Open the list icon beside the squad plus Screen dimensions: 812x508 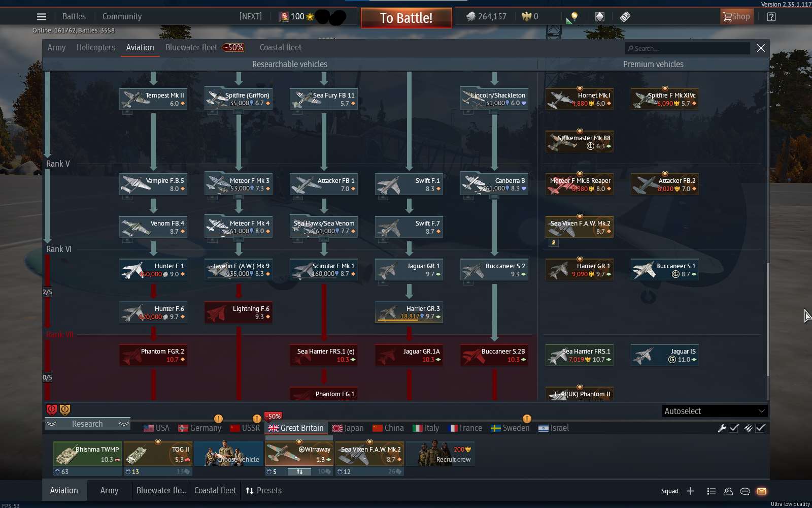point(711,491)
